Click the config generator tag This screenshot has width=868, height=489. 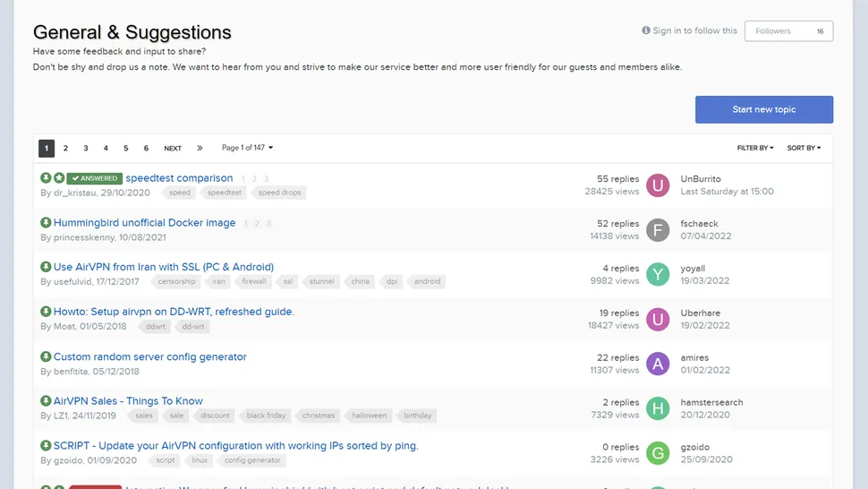[x=251, y=460]
